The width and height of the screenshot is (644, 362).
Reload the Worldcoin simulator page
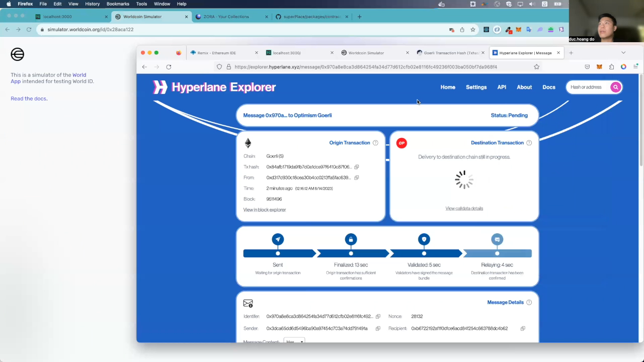[x=29, y=30]
